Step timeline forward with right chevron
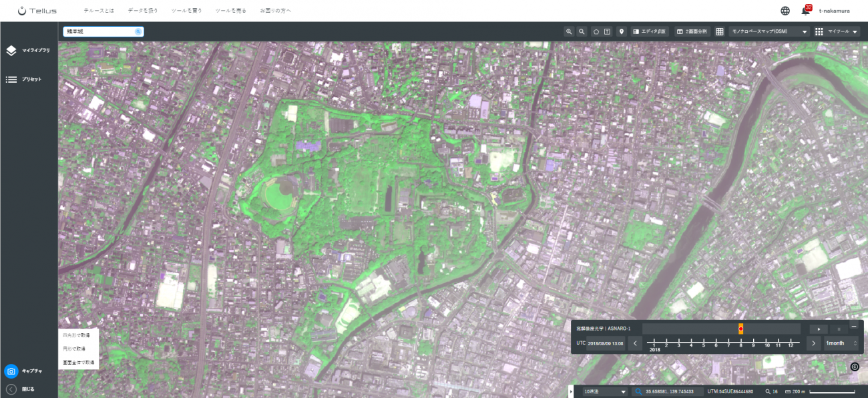 tap(813, 343)
